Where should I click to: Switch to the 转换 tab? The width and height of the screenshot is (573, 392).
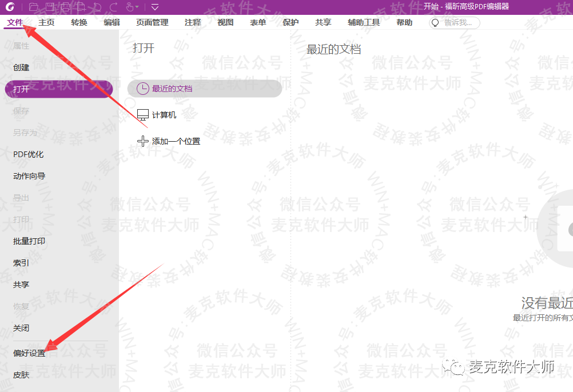(x=79, y=22)
